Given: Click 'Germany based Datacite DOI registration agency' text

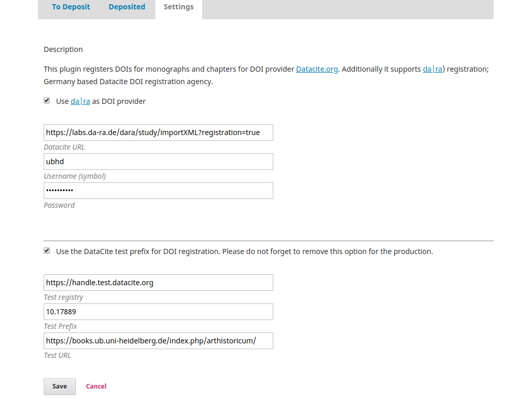Looking at the screenshot, I should pyautogui.click(x=128, y=82).
